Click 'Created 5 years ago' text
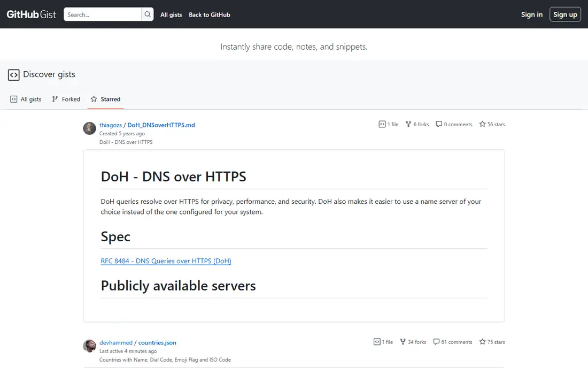The height and width of the screenshot is (368, 588). pos(122,134)
